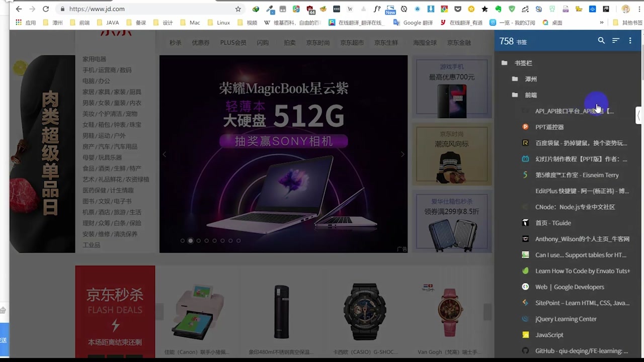Open the 备课 bookmark folder
644x362 pixels.
[x=136, y=23]
